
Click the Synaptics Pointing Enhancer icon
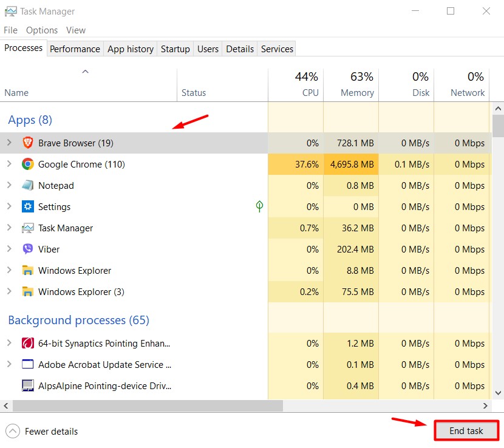(x=28, y=343)
